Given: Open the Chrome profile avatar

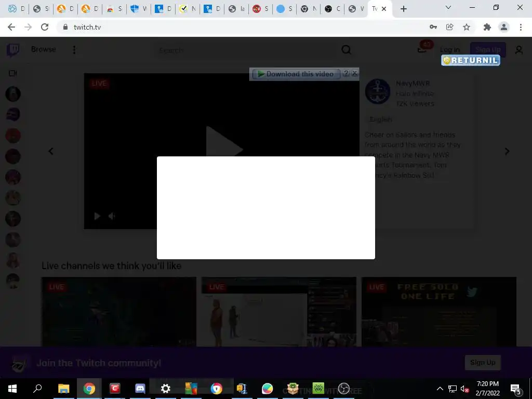Looking at the screenshot, I should click(504, 27).
